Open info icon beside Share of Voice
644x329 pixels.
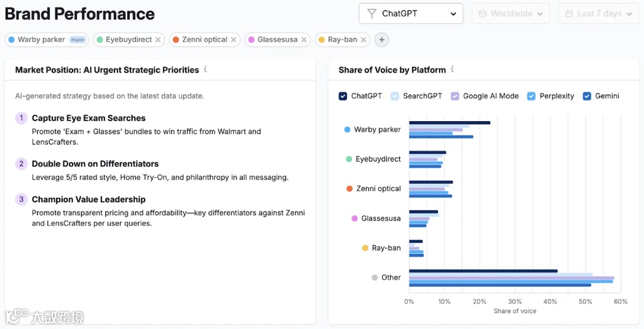coord(452,69)
